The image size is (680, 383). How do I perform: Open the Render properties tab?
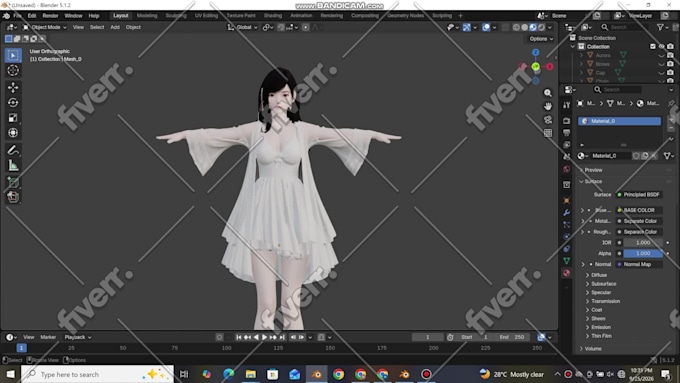566,121
